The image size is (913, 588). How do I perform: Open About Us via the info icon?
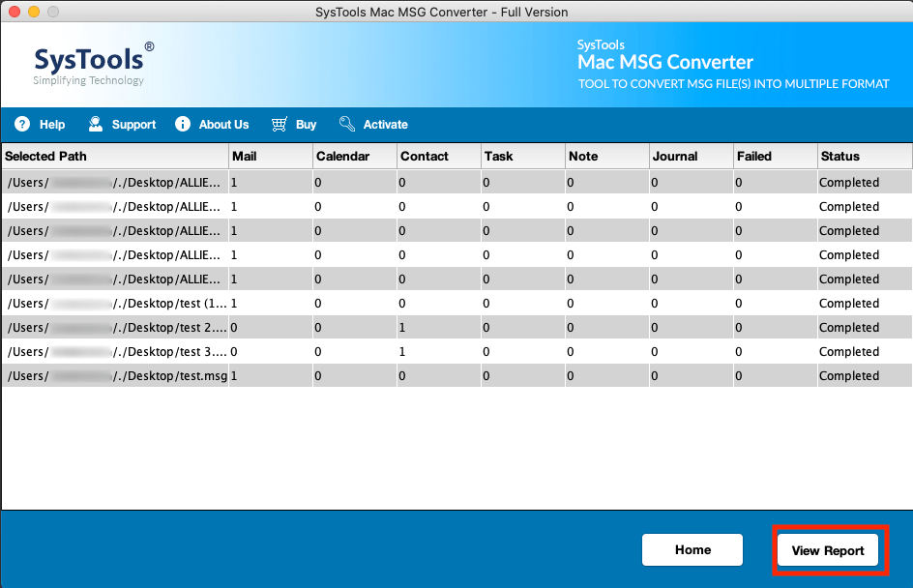(x=182, y=124)
